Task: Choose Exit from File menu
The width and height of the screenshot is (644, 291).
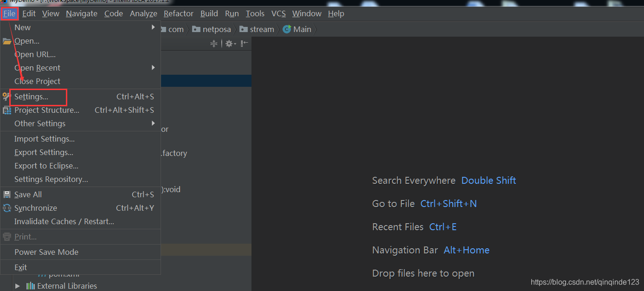Action: [x=80, y=267]
